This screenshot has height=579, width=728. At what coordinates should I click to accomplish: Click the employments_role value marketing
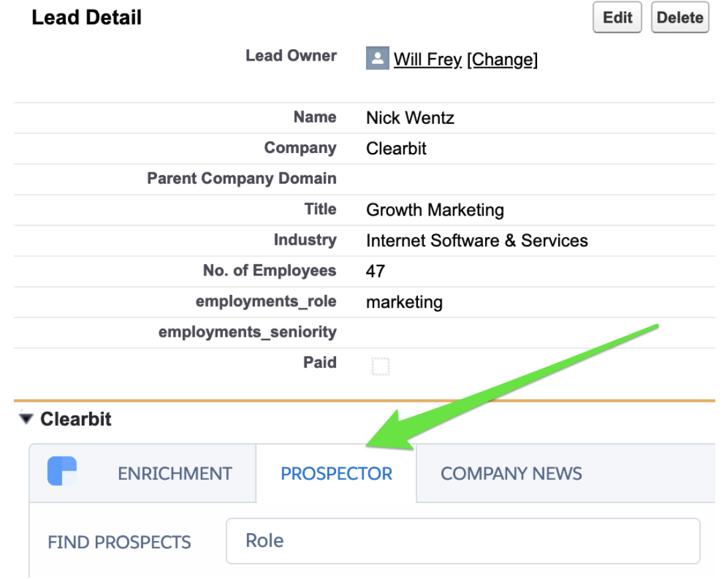pyautogui.click(x=405, y=302)
